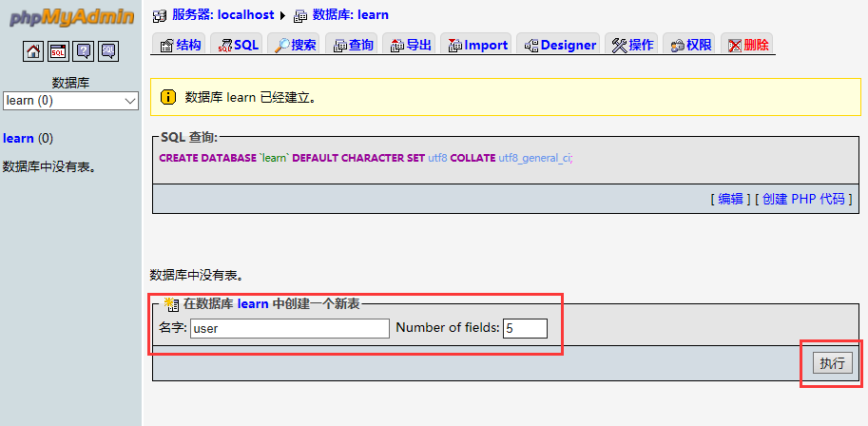Viewport: 868px width, 426px height.
Task: Focus the Number of fields input
Action: click(525, 328)
